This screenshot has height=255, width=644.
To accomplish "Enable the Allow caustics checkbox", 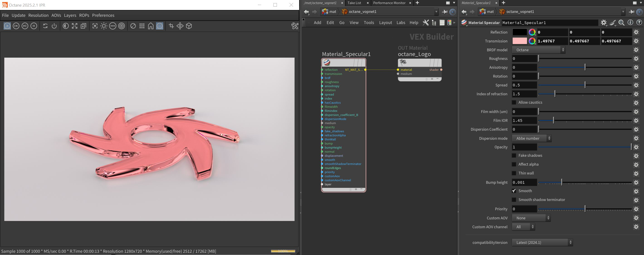I will point(514,102).
